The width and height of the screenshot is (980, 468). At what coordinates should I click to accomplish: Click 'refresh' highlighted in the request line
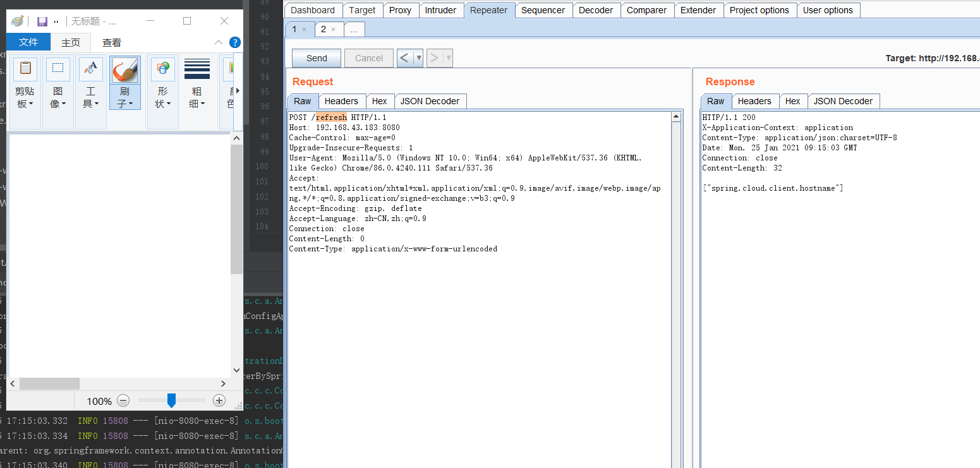(331, 117)
